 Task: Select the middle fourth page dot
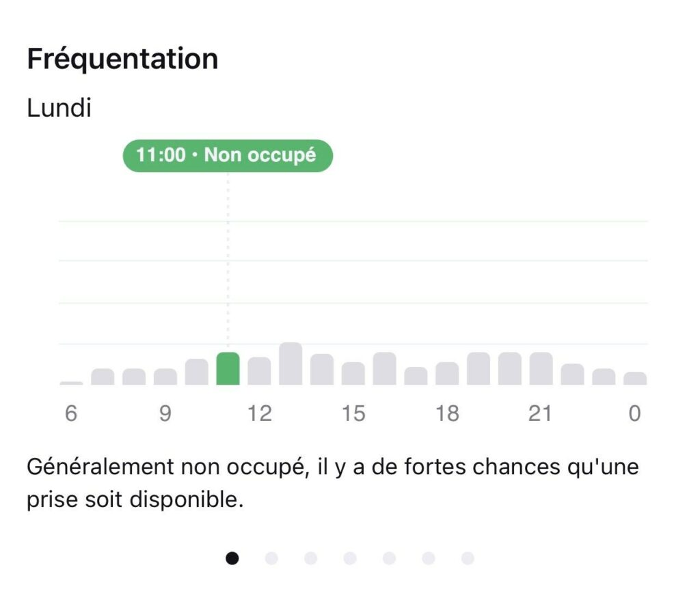pos(350,558)
